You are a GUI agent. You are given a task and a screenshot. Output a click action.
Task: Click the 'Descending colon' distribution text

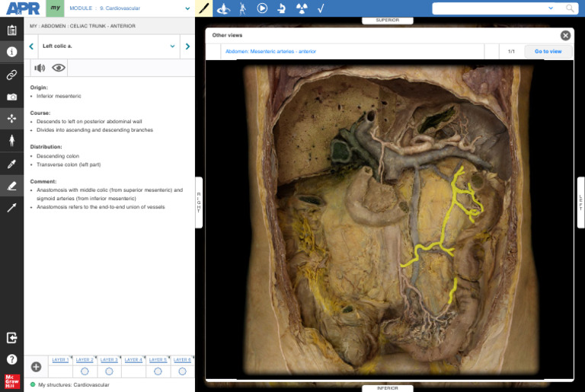(58, 156)
